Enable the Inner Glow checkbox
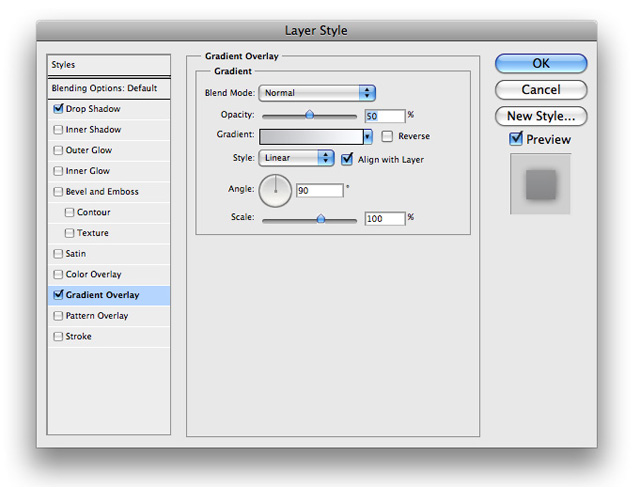The image size is (640, 487). (58, 171)
